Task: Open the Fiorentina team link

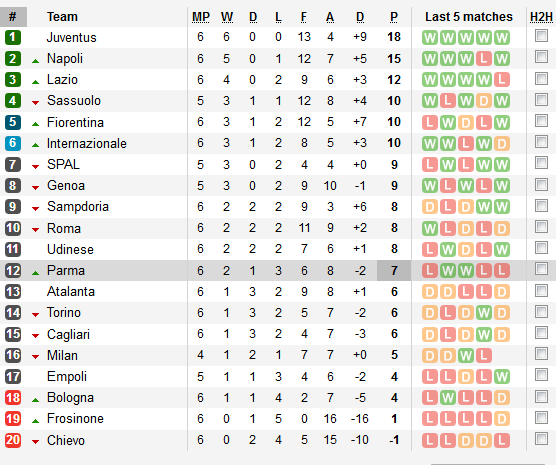Action: click(x=75, y=122)
